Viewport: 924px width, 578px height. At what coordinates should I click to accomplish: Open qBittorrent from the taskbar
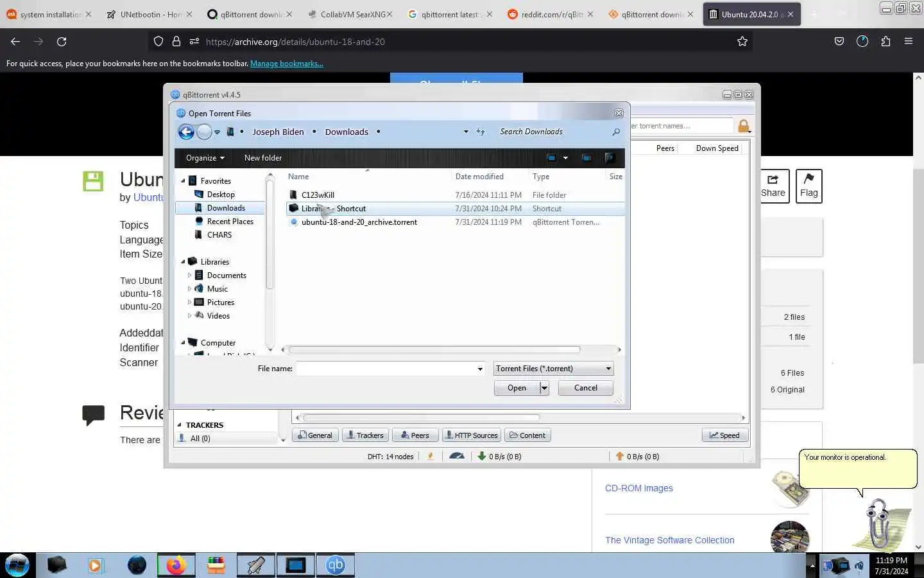point(336,565)
